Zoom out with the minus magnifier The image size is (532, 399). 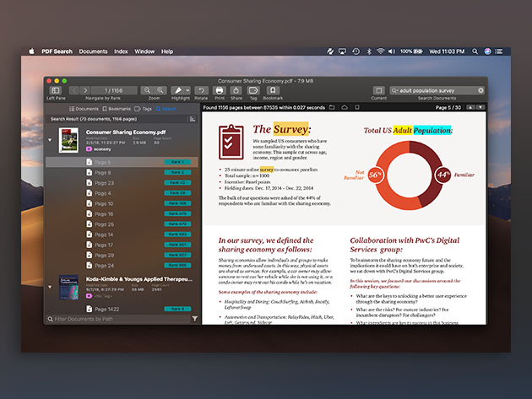[x=147, y=90]
